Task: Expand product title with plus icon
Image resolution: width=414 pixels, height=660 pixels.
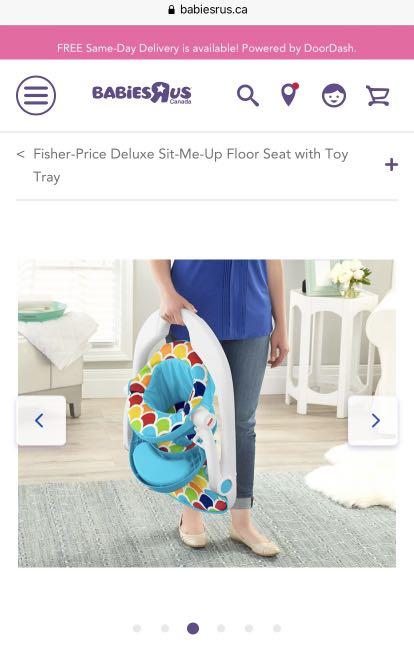Action: click(x=391, y=165)
